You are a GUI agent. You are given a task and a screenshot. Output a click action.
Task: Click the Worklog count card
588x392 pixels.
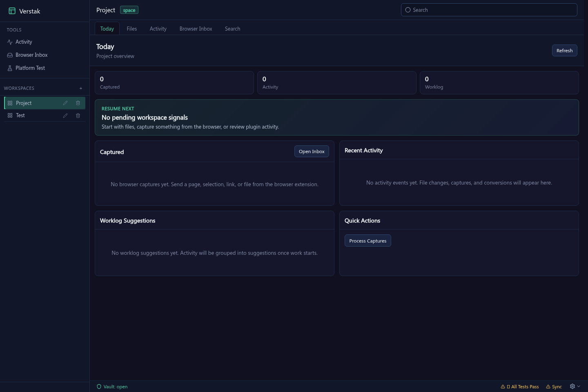point(499,83)
